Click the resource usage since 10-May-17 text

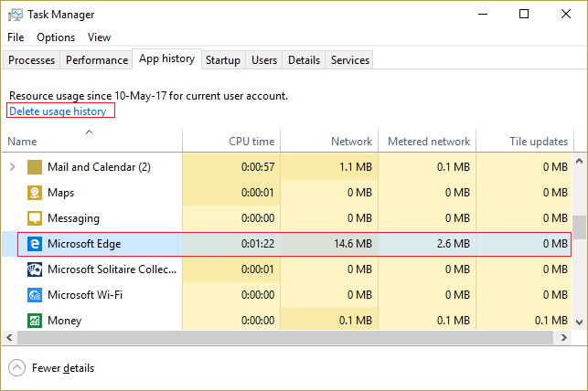click(x=148, y=96)
